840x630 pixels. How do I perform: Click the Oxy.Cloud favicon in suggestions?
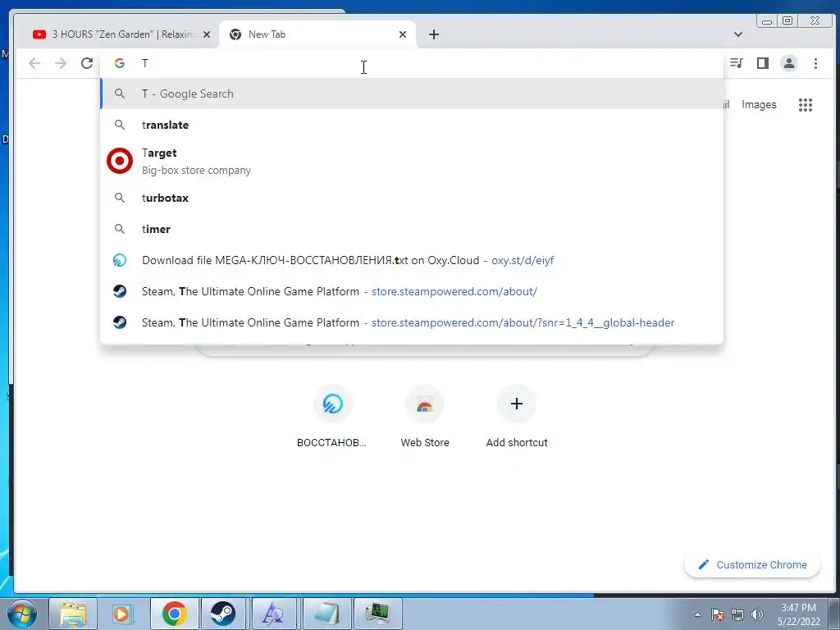(120, 260)
